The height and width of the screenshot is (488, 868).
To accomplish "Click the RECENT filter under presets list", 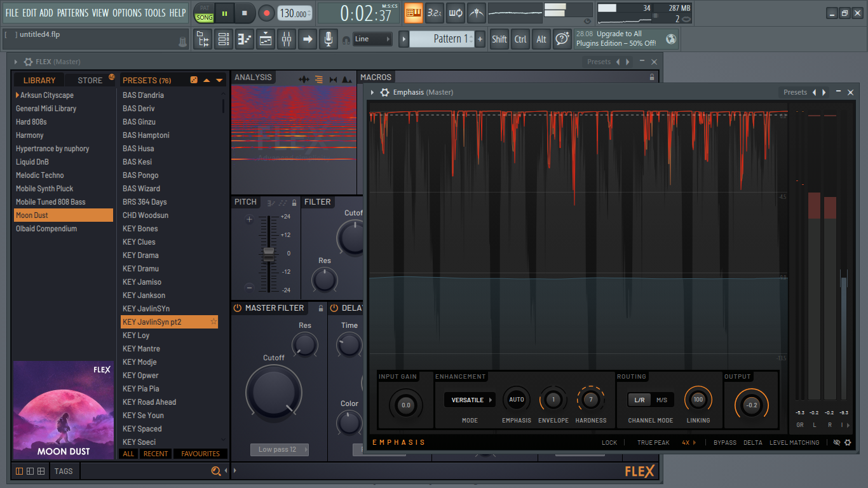I will coord(156,454).
